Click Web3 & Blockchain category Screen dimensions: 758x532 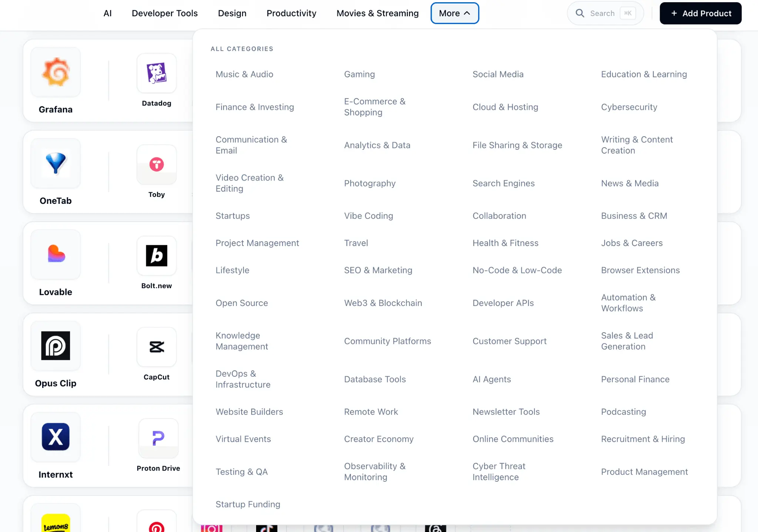383,303
